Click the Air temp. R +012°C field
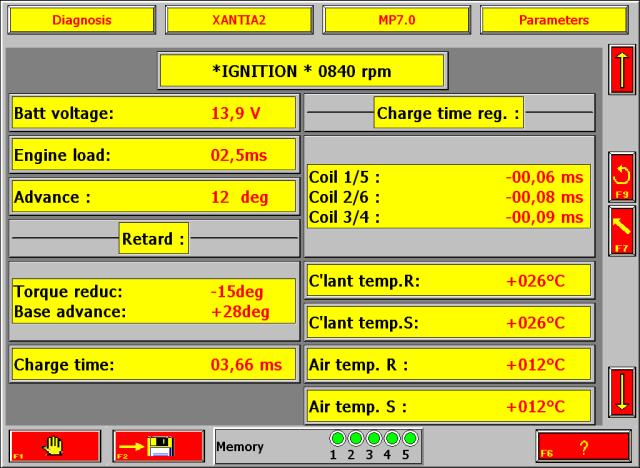 (x=449, y=364)
